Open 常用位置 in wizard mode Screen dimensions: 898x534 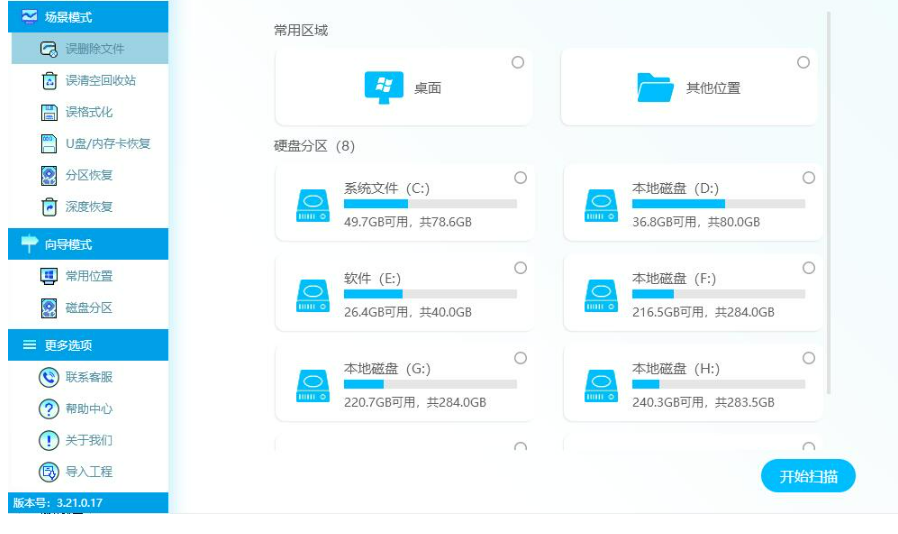[88, 276]
